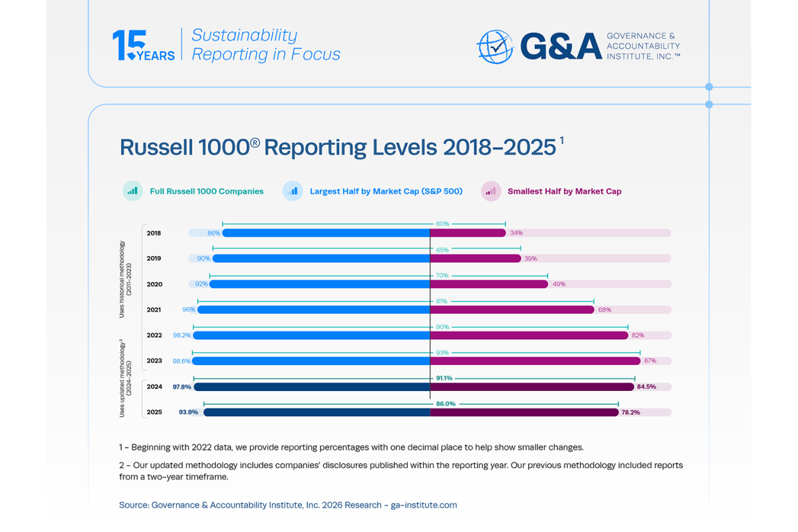Click 'Sustainability Reporting in Focus' heading
The width and height of the screenshot is (798, 532).
(266, 45)
